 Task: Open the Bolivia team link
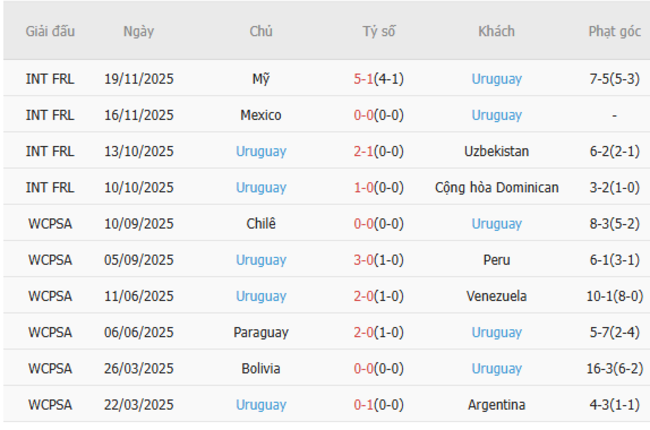pos(261,368)
